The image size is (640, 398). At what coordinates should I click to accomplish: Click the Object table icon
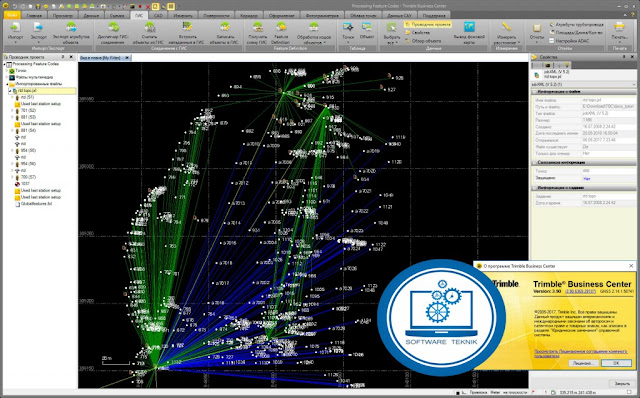pos(367,27)
